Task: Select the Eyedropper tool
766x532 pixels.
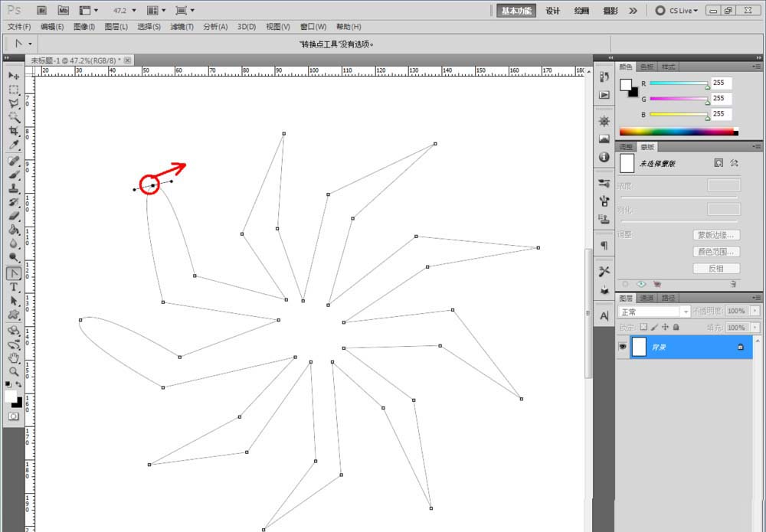Action: 14,145
